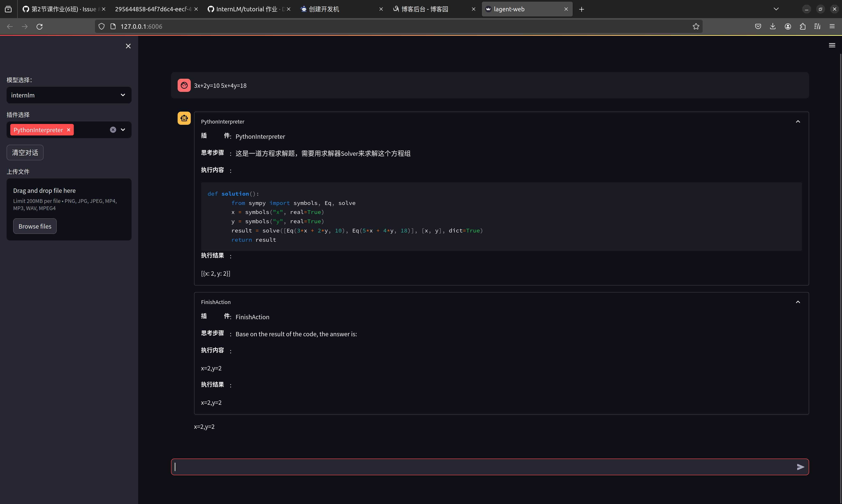Image resolution: width=842 pixels, height=504 pixels.
Task: Open the Firefox application menu
Action: tap(832, 27)
